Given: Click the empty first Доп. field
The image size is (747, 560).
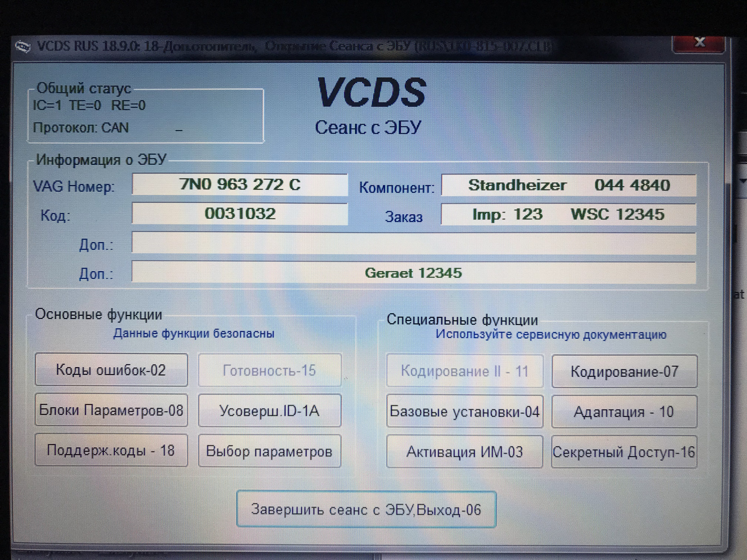Looking at the screenshot, I should click(414, 243).
